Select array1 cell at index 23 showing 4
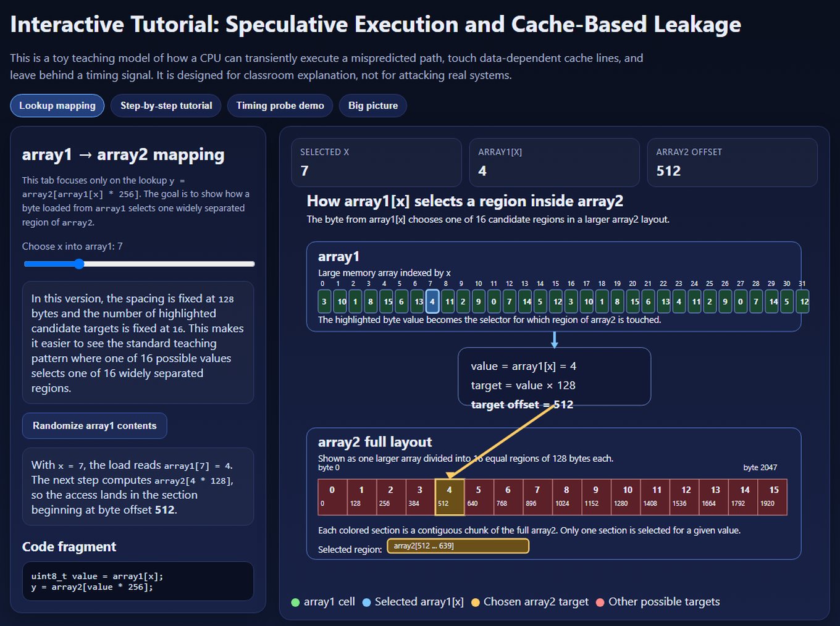Viewport: 840px width, 626px height. pos(679,301)
